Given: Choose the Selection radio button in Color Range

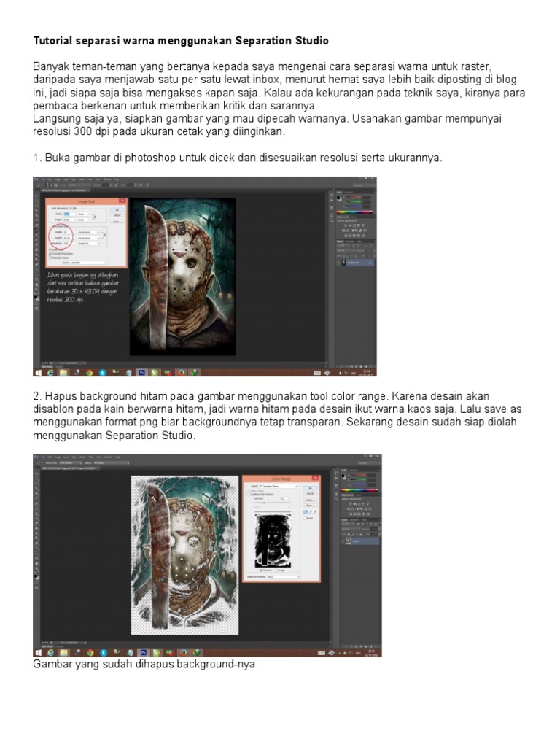Looking at the screenshot, I should [x=261, y=570].
